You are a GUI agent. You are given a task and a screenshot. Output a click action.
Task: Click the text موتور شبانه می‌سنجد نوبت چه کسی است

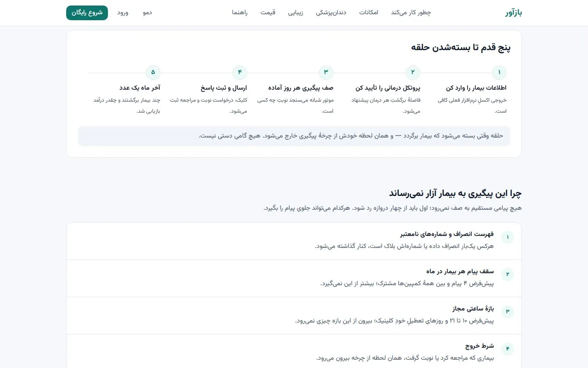(295, 105)
